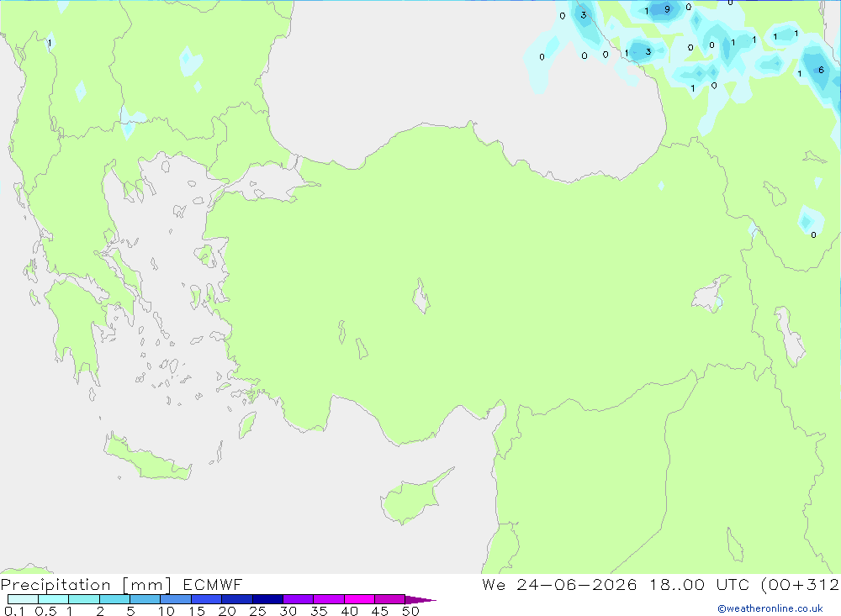841x616 pixels.
Task: Select the 0.5–1 mm legend color swatch
Action: [54, 599]
